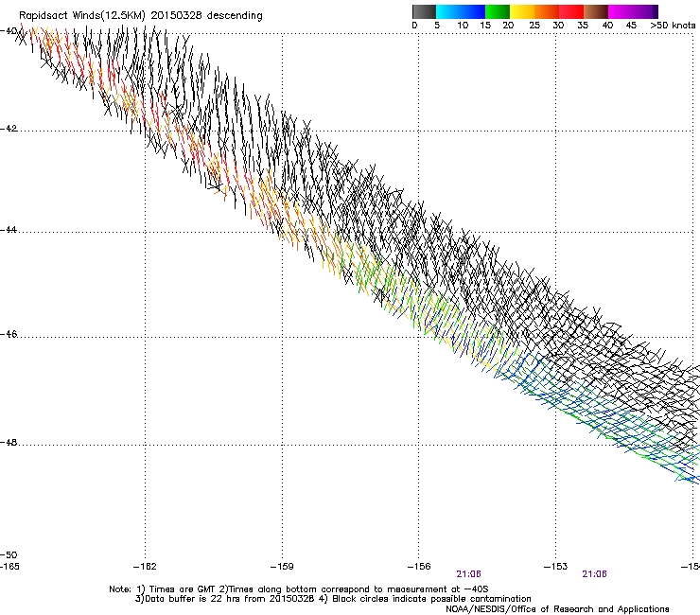Click the -165 longitude axis label
Screen dimensions: 700x615
click(9, 567)
